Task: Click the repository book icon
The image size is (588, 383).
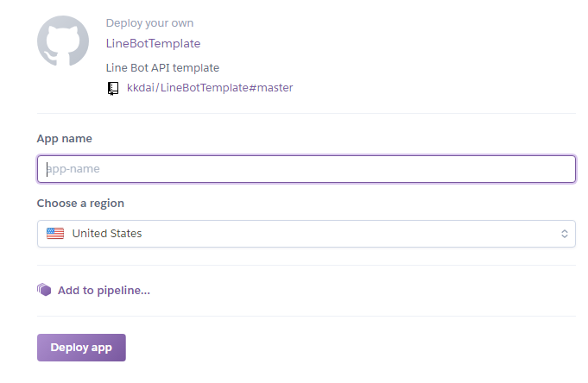Action: [113, 88]
